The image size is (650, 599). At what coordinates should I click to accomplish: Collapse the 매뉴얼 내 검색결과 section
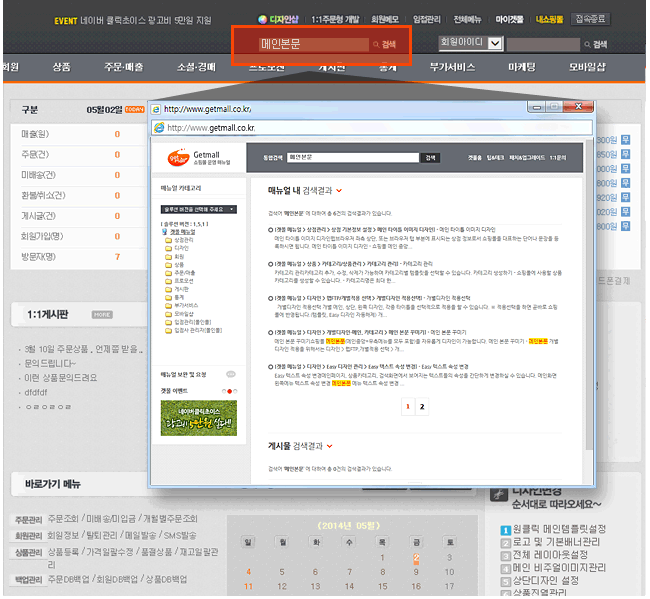(340, 189)
